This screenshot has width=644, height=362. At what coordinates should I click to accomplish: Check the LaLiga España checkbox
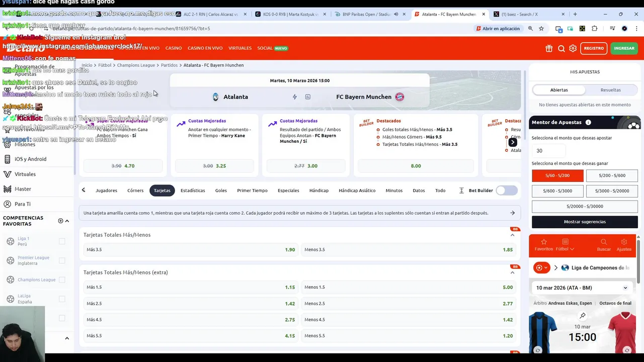click(x=62, y=299)
